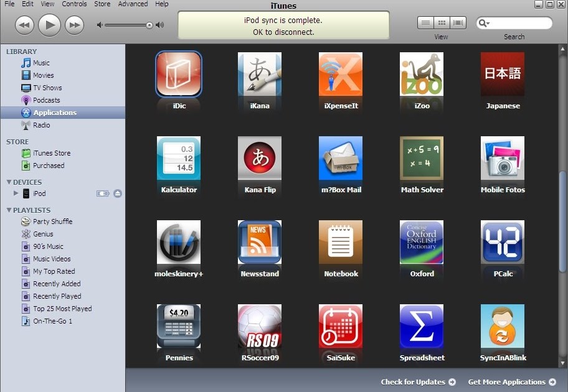Image resolution: width=568 pixels, height=392 pixels.
Task: Select the SaiSuke calendar app icon
Action: (341, 326)
